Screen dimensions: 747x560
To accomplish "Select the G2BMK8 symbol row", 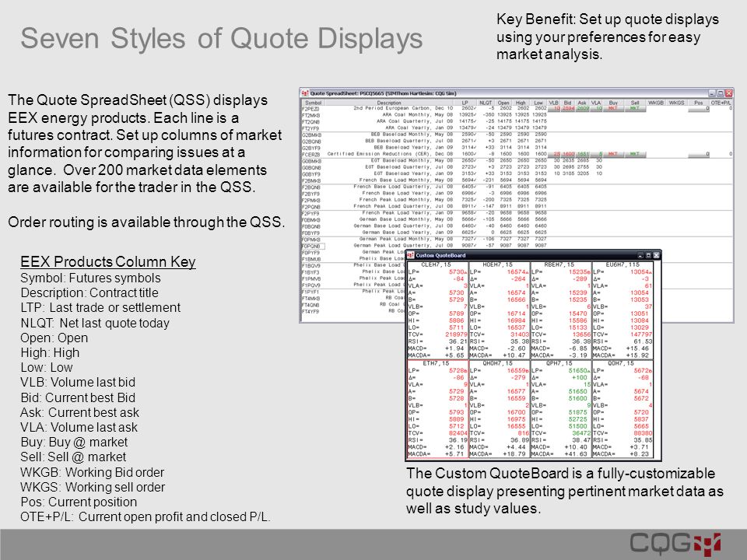I will coord(311,135).
